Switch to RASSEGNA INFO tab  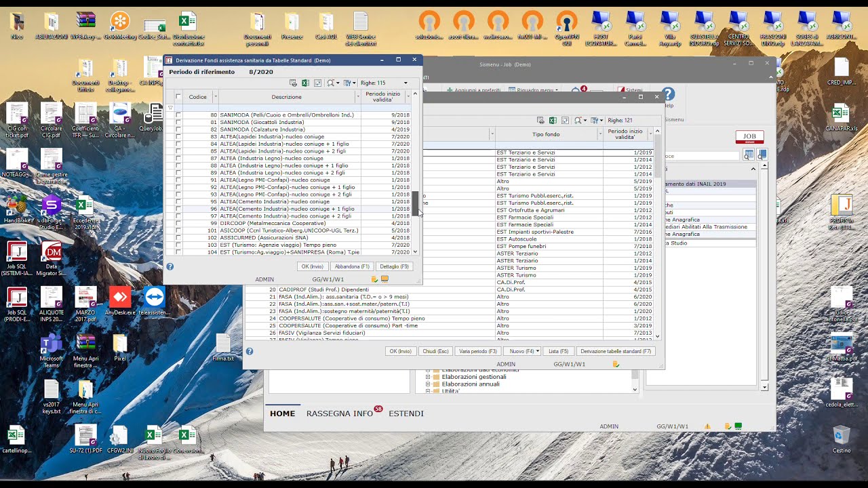(340, 413)
